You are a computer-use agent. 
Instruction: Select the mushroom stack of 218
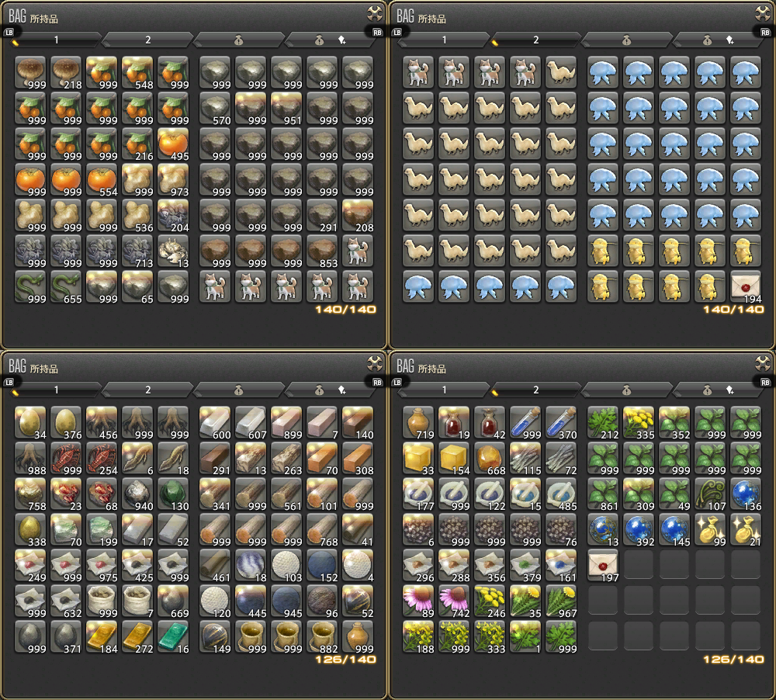[x=66, y=71]
